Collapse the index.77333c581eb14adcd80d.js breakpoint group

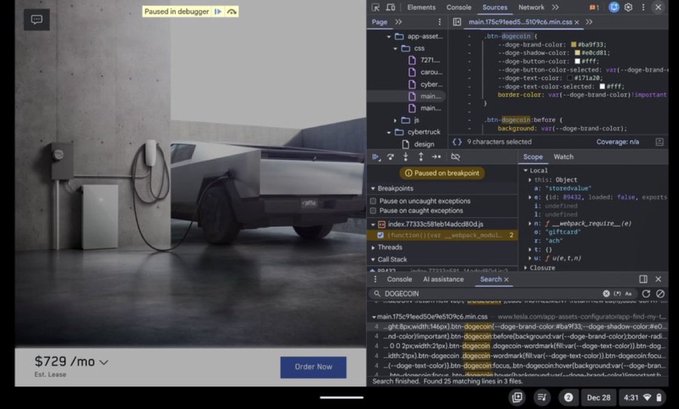point(373,224)
